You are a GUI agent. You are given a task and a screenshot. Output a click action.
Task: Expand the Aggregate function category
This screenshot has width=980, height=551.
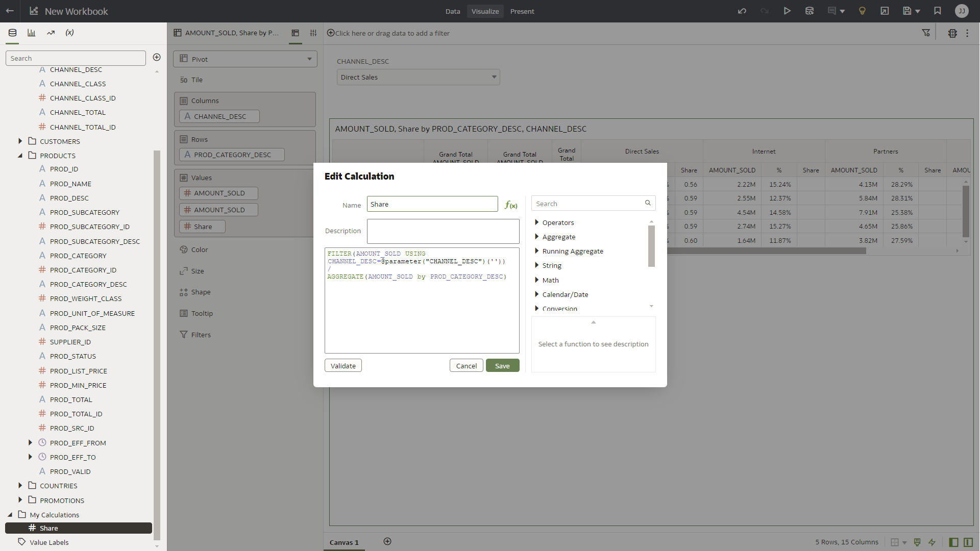(x=536, y=237)
